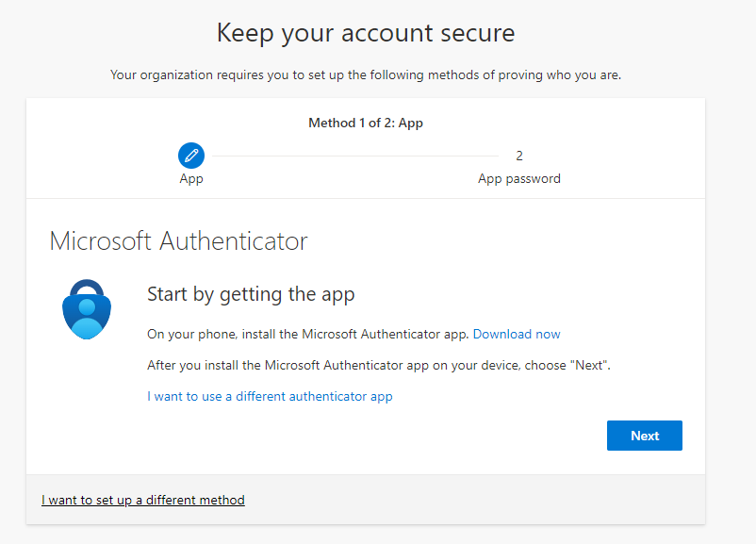Select the "Microsoft Authenticator" section title
Image resolution: width=756 pixels, height=544 pixels.
coord(175,240)
